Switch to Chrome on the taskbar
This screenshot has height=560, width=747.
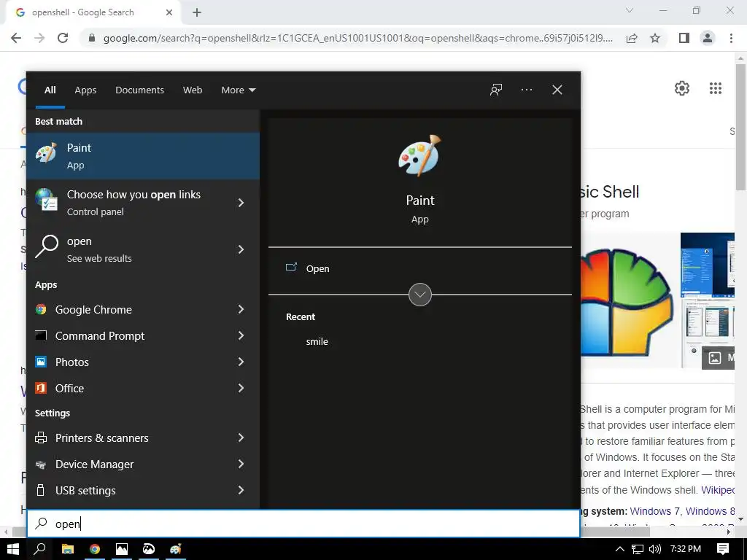pyautogui.click(x=95, y=549)
